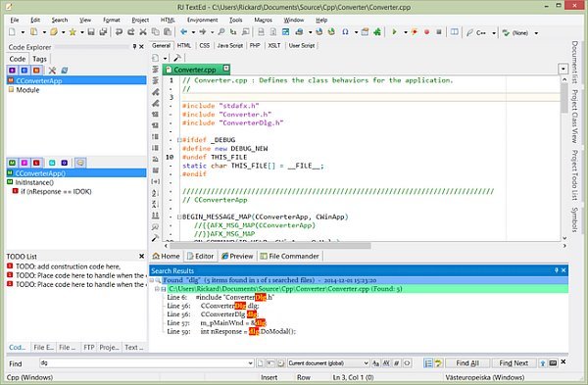Click the Undo arrow icon
Screen dimensions: 588x385
(119, 32)
